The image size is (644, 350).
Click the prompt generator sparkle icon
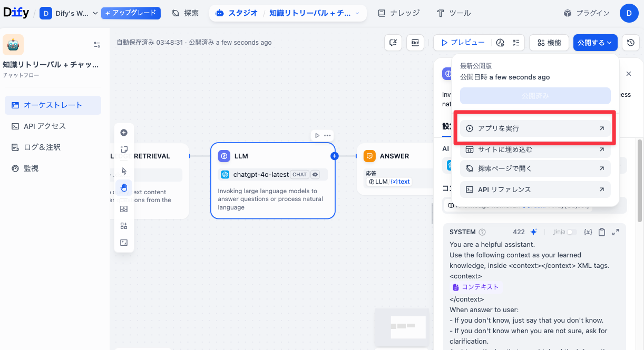pos(533,232)
